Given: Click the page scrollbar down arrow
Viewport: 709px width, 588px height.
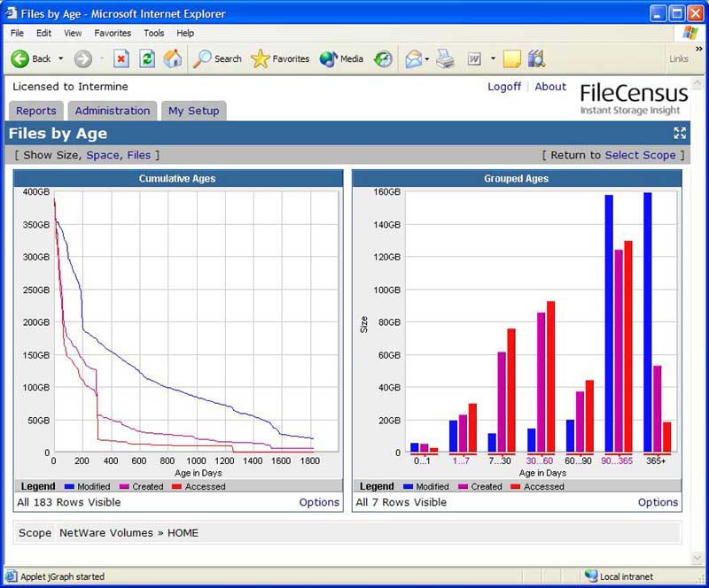Looking at the screenshot, I should click(x=697, y=558).
